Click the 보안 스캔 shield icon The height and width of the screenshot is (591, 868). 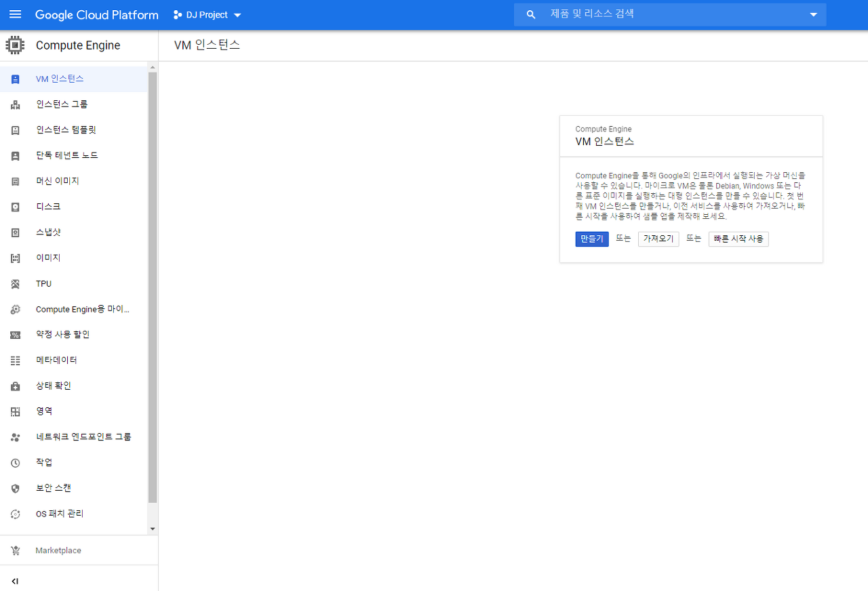point(16,489)
